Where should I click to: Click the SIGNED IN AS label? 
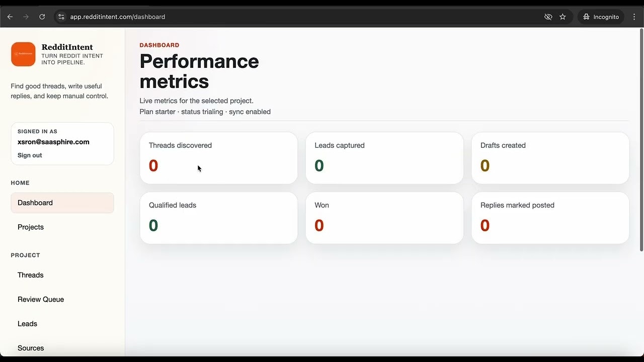(37, 131)
